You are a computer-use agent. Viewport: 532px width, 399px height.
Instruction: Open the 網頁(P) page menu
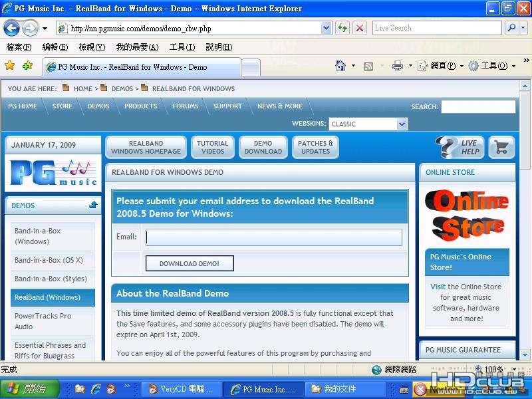pyautogui.click(x=440, y=65)
